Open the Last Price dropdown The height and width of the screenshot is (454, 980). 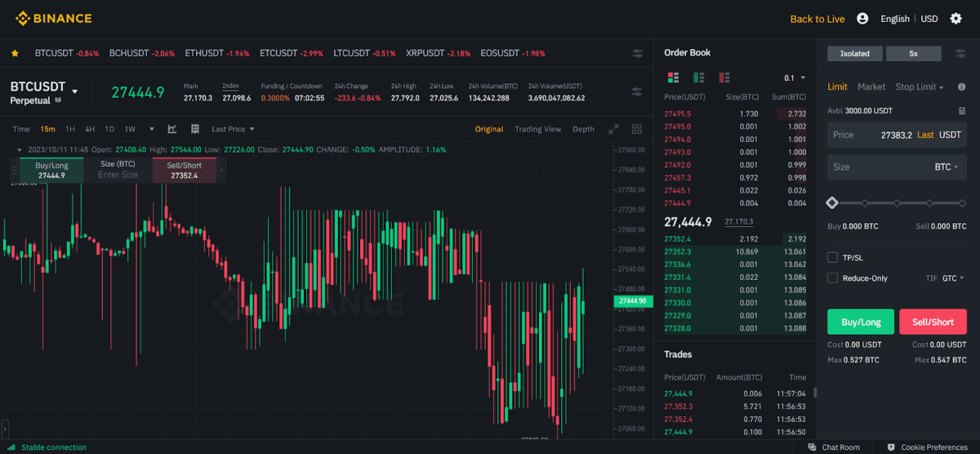[x=233, y=129]
